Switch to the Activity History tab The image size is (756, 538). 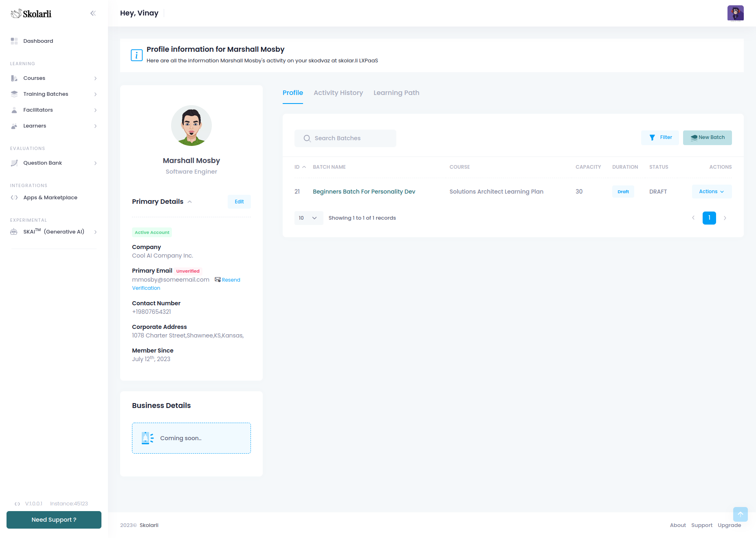[x=338, y=93]
